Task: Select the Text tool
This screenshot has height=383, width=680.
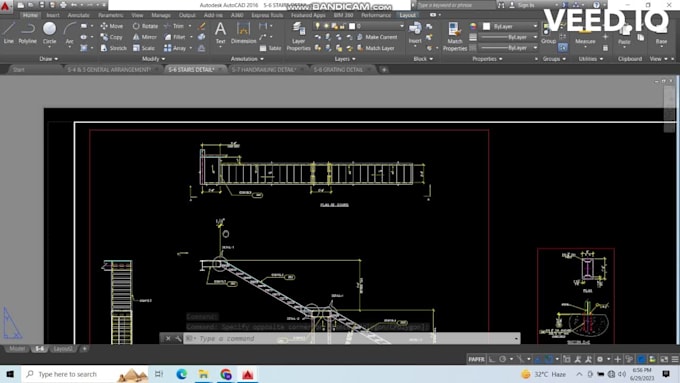Action: click(x=220, y=33)
